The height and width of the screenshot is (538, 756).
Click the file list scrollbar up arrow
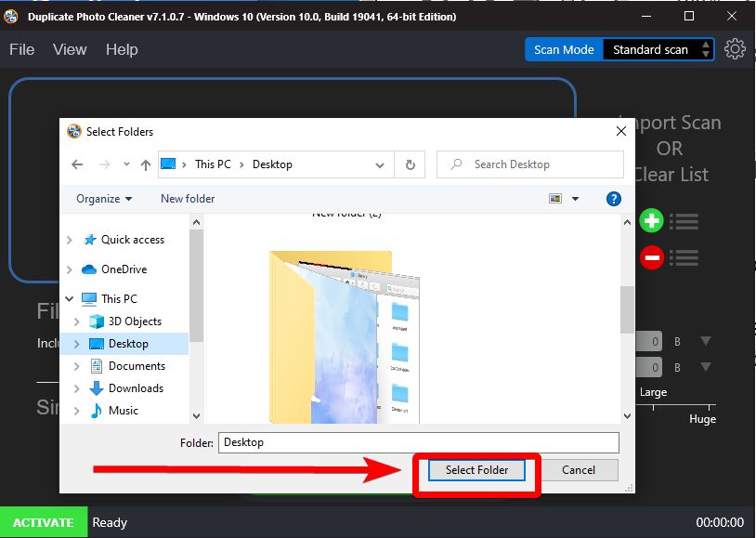[627, 222]
